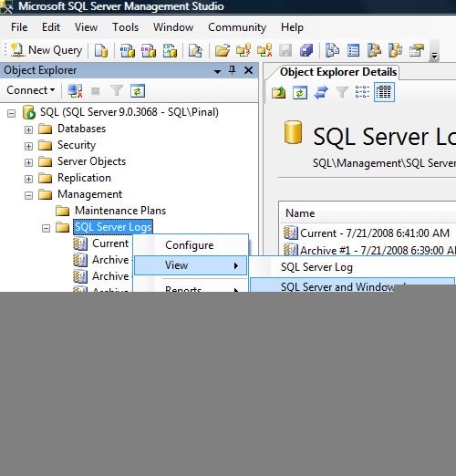Viewport: 456px width, 476px height.
Task: Click the Save All icon
Action: click(x=306, y=50)
